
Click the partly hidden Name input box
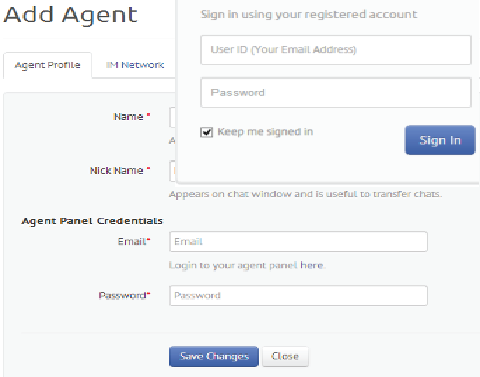tap(172, 117)
